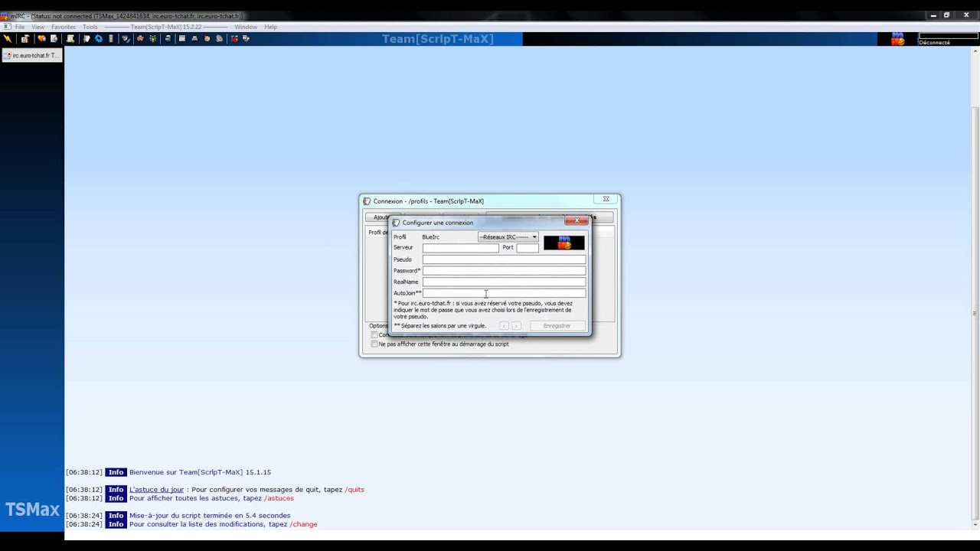Toggle the partly hidden checkbox under Options
The width and height of the screenshot is (980, 551).
coord(374,335)
